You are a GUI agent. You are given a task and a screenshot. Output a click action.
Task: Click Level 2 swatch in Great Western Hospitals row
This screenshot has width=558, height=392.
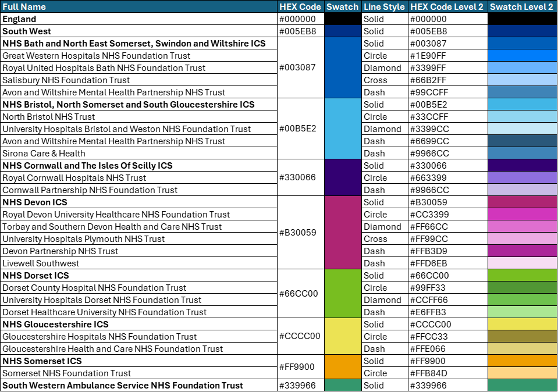[x=522, y=55]
